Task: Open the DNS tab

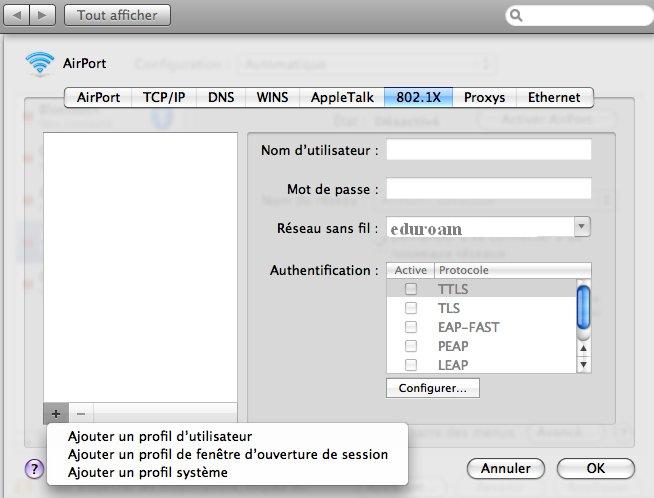Action: click(x=221, y=98)
